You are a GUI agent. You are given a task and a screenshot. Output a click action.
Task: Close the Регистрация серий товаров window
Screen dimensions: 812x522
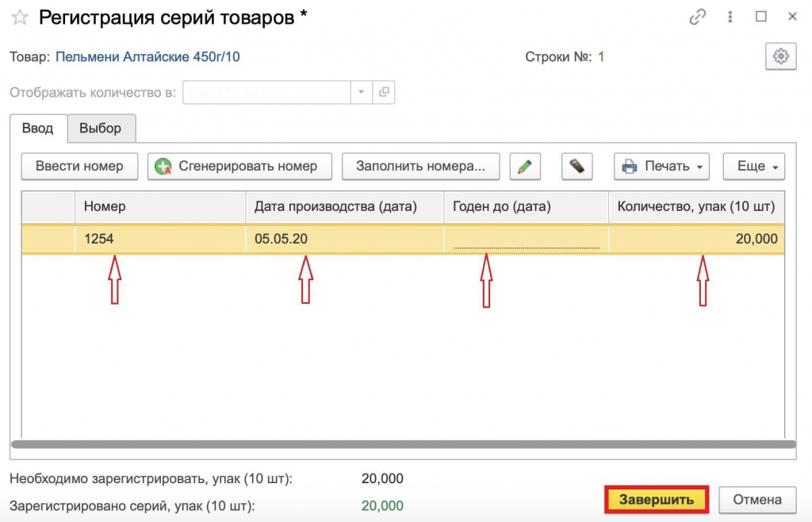pos(792,17)
